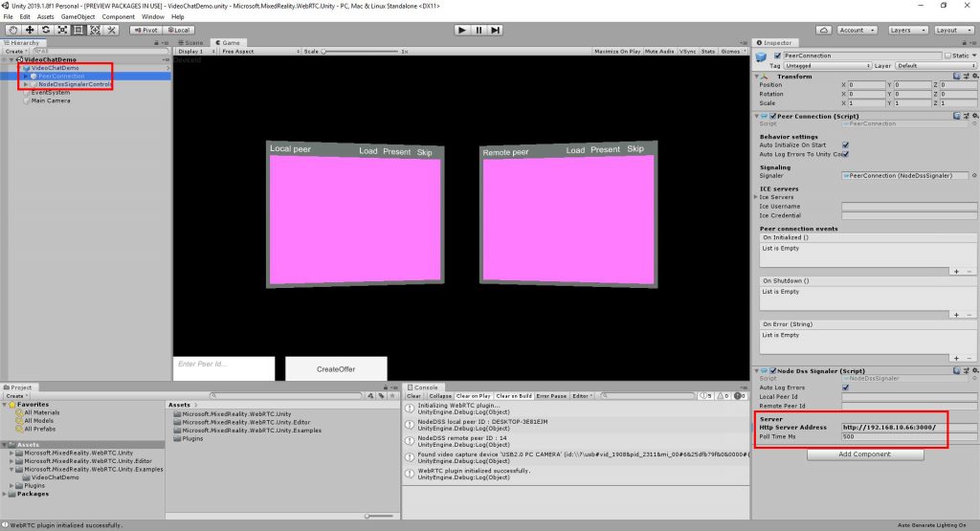Screen dimensions: 980x531
Task: Select the Move tool in the toolbar
Action: point(30,30)
